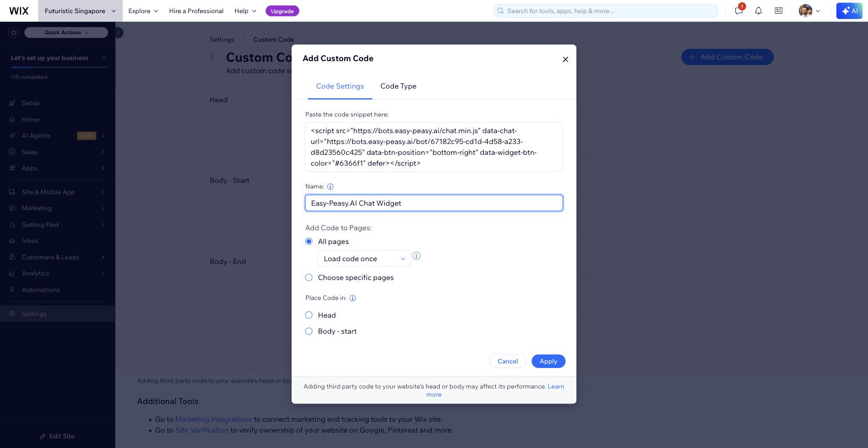Open the Quick Actions dropdown

pyautogui.click(x=66, y=33)
